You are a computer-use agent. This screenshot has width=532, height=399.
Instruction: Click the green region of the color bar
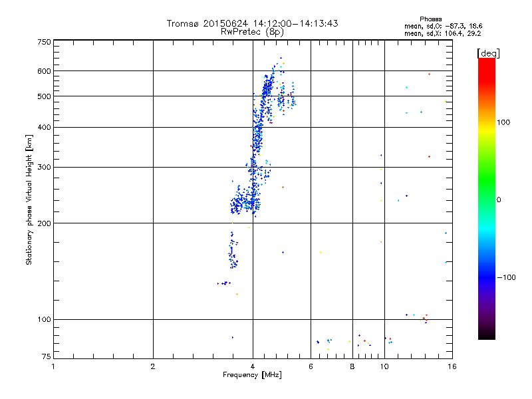[487, 176]
